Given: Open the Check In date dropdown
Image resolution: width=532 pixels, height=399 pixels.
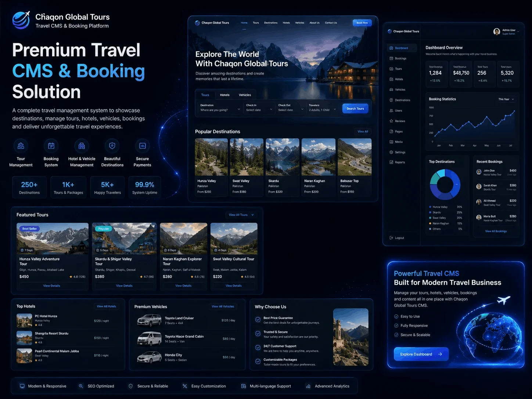Looking at the screenshot, I should point(259,108).
